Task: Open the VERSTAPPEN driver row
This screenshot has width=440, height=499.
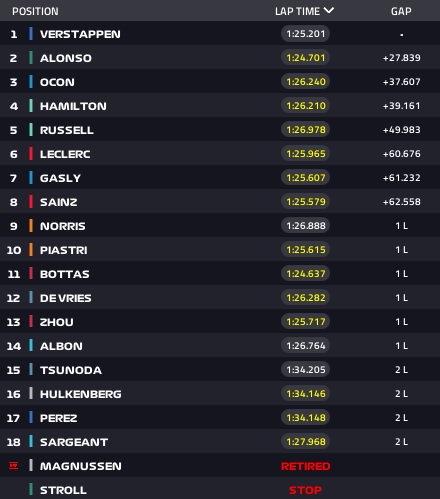Action: coord(220,34)
